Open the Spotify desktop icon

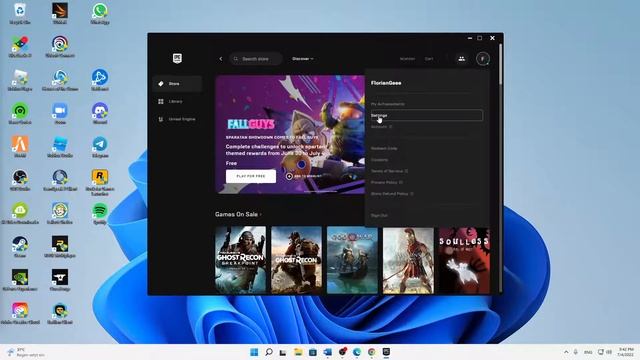100,213
